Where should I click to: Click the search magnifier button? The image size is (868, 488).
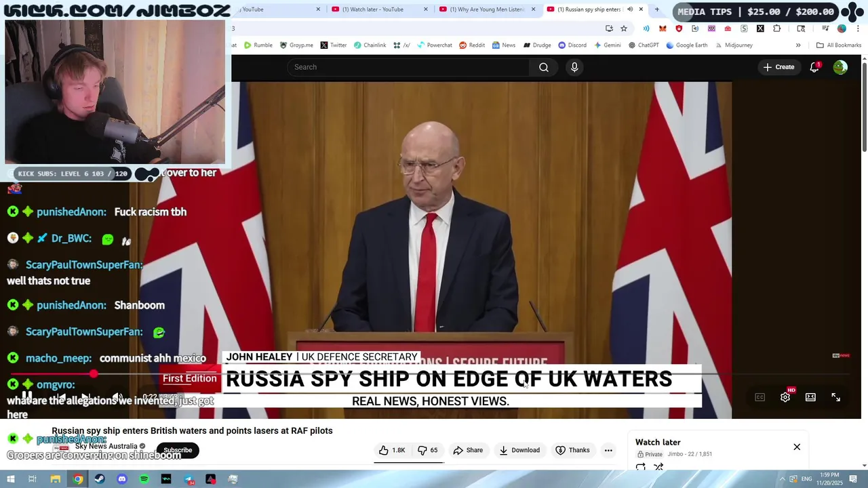544,67
